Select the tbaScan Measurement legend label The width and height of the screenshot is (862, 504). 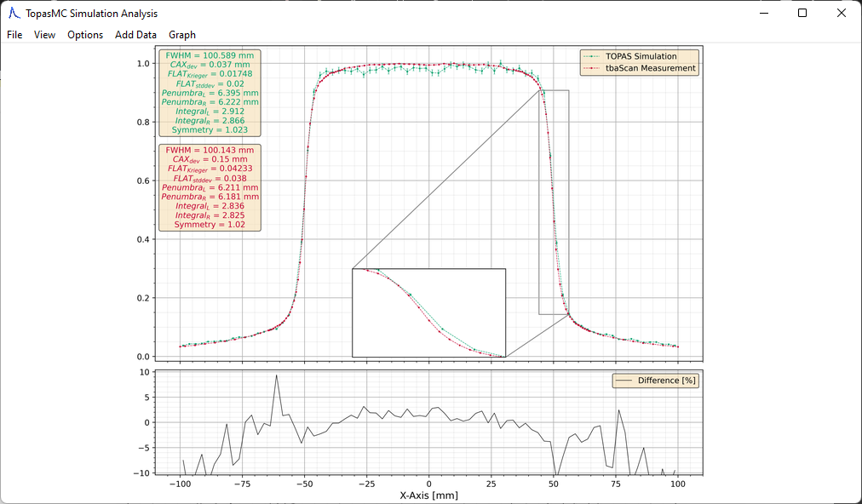(651, 68)
